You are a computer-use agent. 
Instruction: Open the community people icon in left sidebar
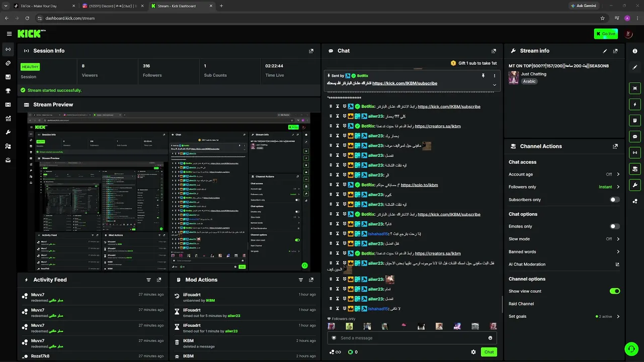click(8, 146)
